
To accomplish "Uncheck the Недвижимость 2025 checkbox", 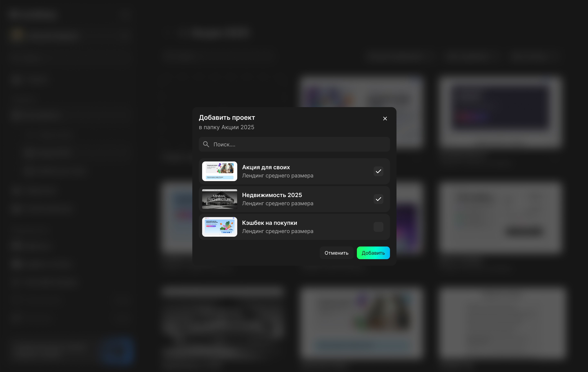I will point(378,199).
